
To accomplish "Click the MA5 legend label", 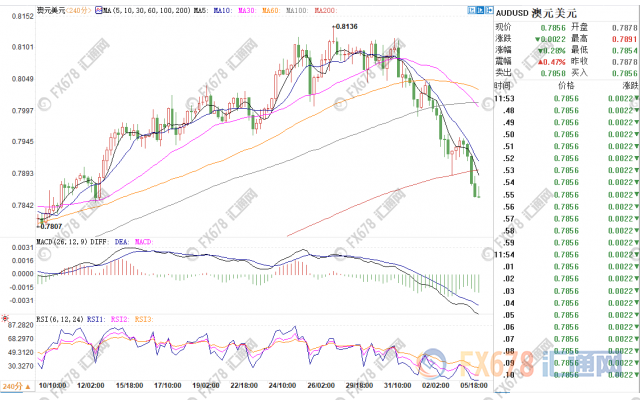I will click(200, 10).
